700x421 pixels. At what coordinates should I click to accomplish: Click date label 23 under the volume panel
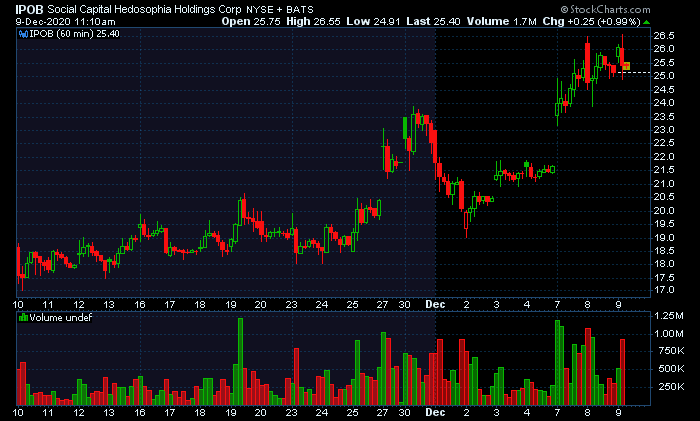point(292,412)
